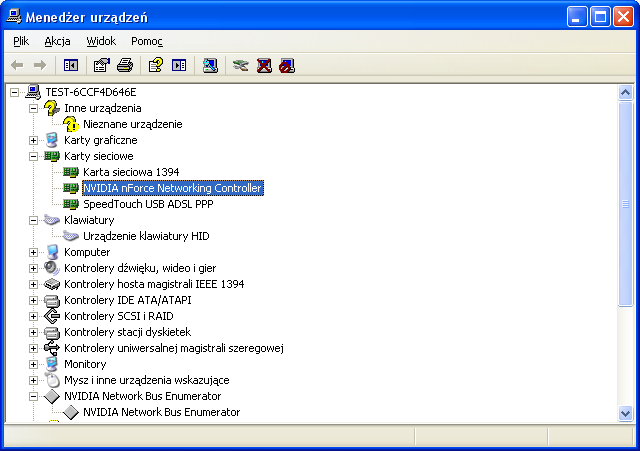Click the icon next to SpeedTouch USB ADSL PPP
This screenshot has width=640, height=451.
(x=71, y=204)
